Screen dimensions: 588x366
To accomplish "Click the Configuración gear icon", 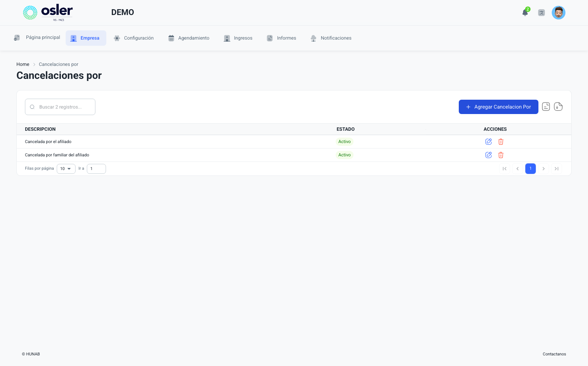I will coord(117,38).
